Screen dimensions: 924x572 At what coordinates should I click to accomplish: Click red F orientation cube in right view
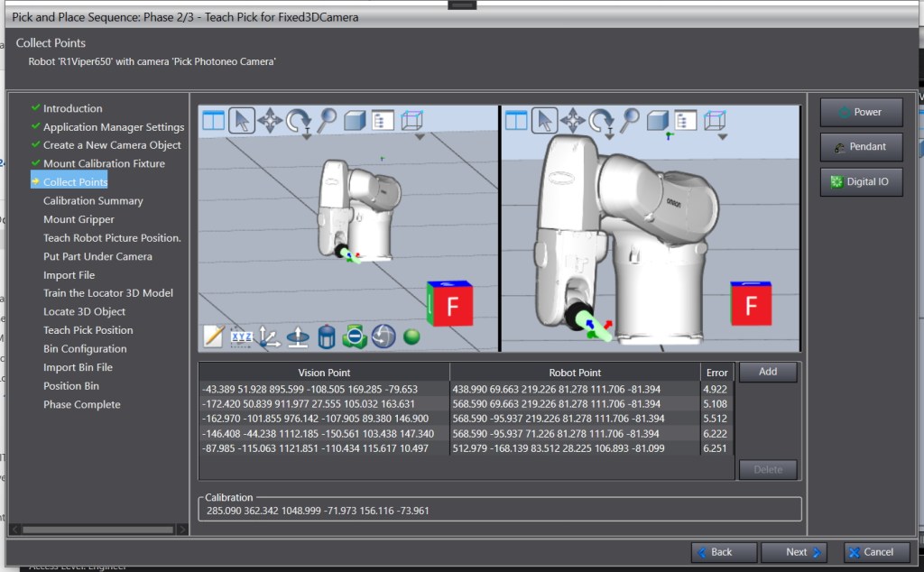(752, 304)
